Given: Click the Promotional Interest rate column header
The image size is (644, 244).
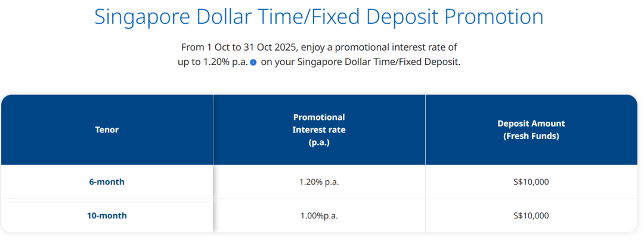Looking at the screenshot, I should click(319, 129).
